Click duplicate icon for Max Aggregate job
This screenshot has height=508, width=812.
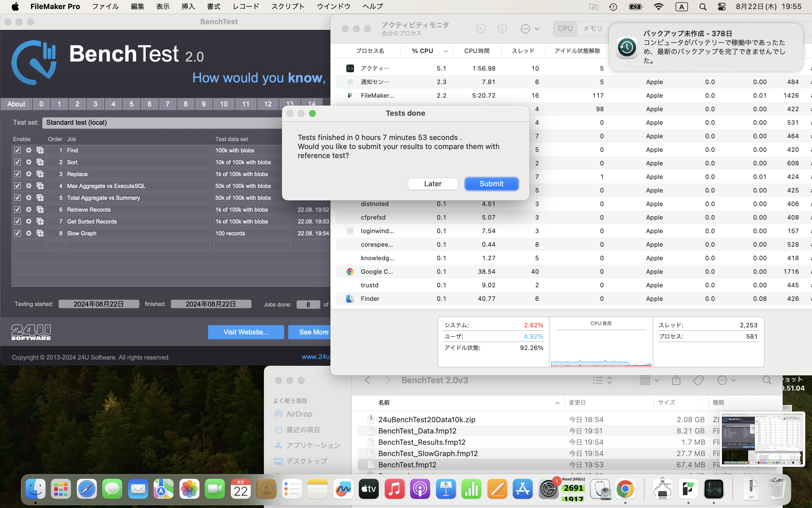pyautogui.click(x=40, y=186)
